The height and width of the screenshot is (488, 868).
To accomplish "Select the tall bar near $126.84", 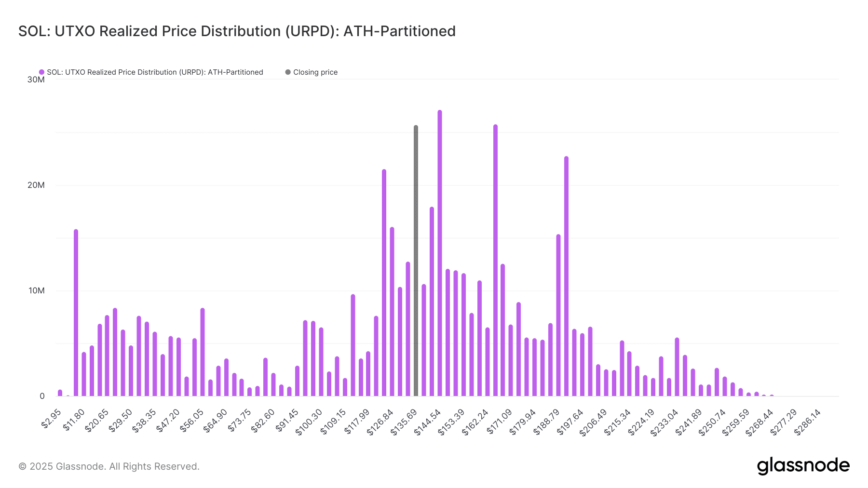I will tap(384, 283).
